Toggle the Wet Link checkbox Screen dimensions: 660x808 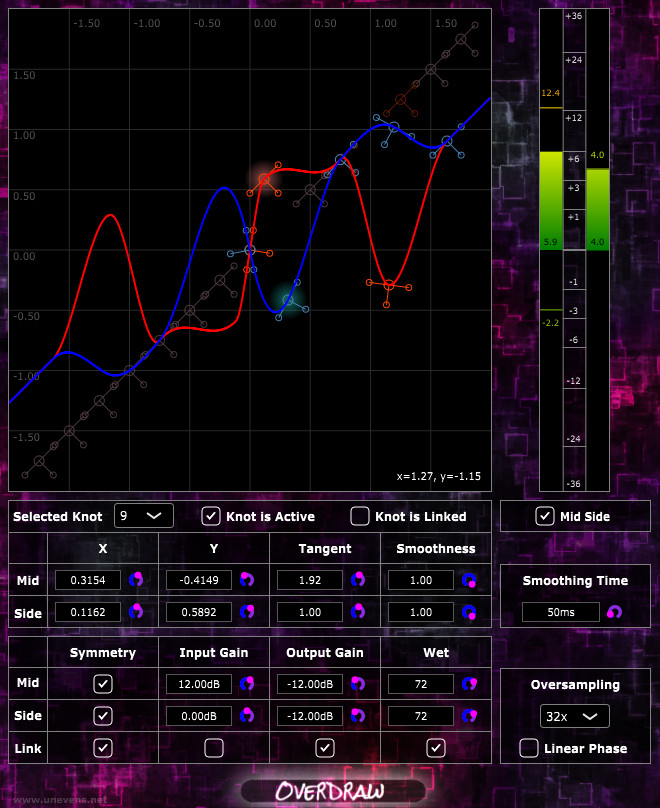click(x=436, y=748)
